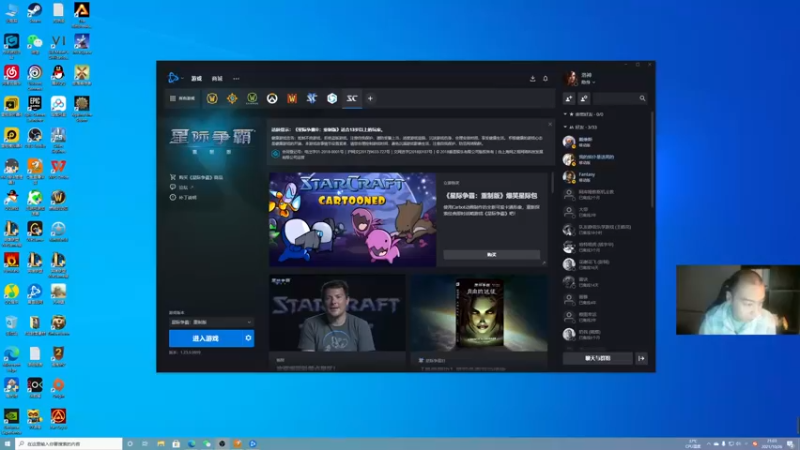Dismiss the health notice banner

550,124
